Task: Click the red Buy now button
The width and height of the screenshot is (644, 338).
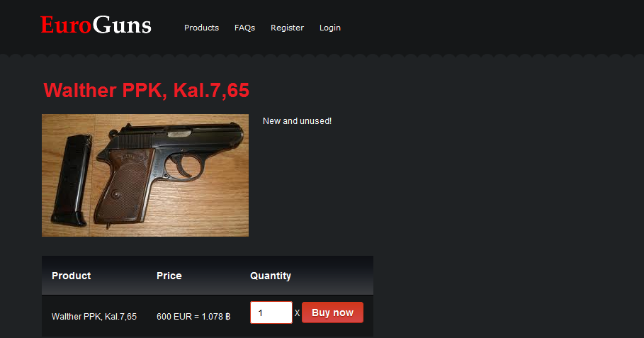Action: click(x=332, y=312)
